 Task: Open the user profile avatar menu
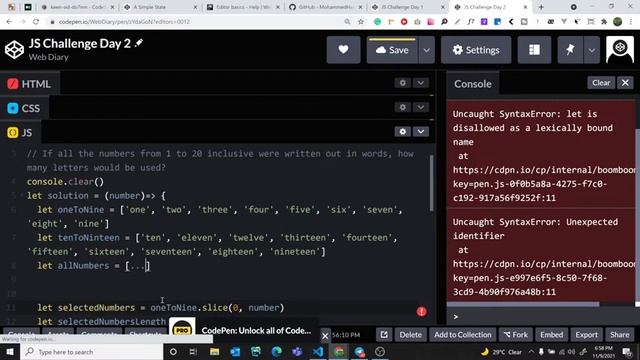tap(620, 50)
